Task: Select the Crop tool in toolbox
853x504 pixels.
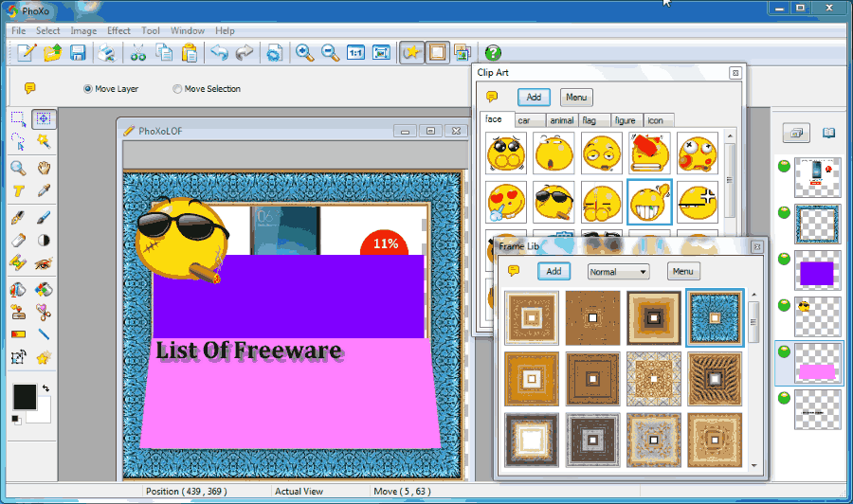Action: pos(18,357)
